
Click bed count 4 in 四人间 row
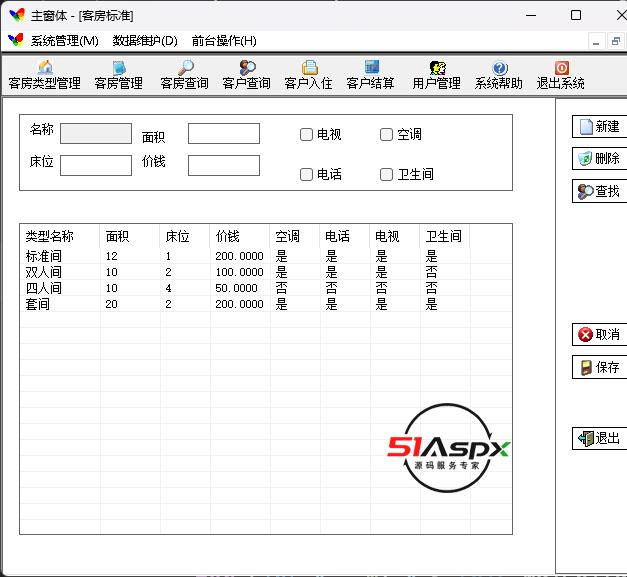168,288
